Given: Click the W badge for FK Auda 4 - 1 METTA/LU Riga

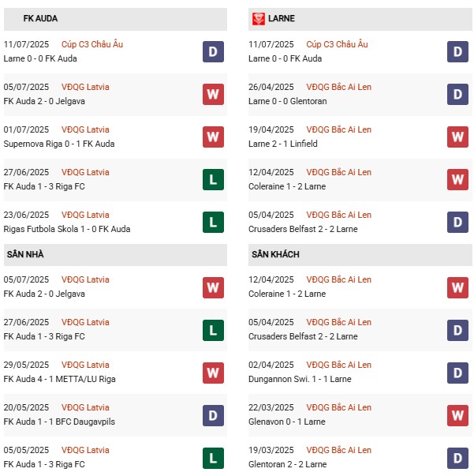Looking at the screenshot, I should pos(213,373).
